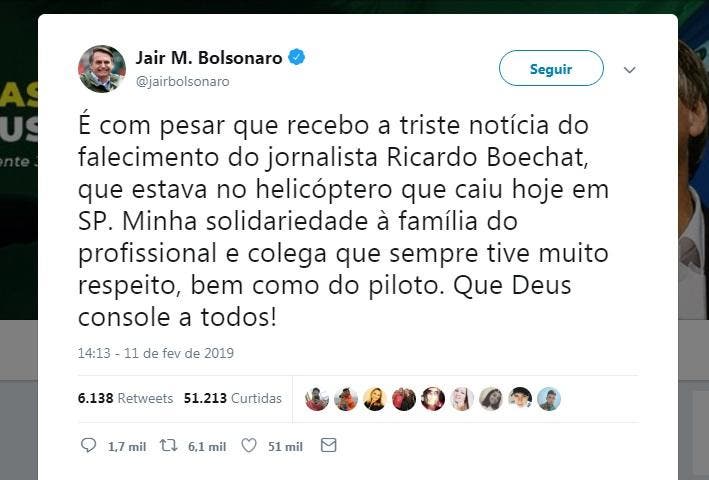
Task: Click the 51 mil likes count
Action: pyautogui.click(x=285, y=447)
